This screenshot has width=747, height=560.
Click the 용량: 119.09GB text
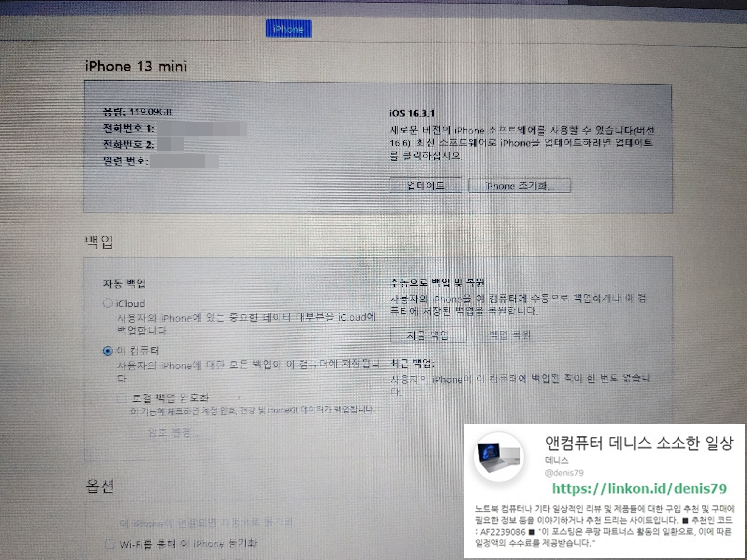pos(137,112)
